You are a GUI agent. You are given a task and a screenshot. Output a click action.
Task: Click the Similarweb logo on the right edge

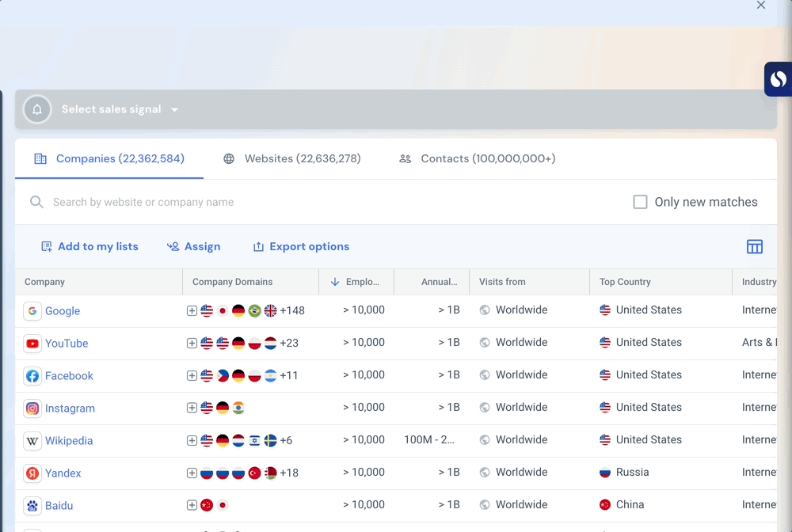click(778, 79)
